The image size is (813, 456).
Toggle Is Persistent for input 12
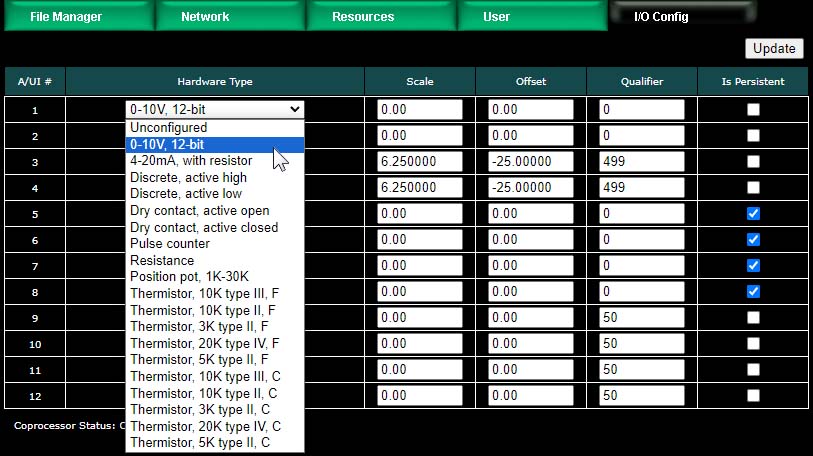[753, 396]
